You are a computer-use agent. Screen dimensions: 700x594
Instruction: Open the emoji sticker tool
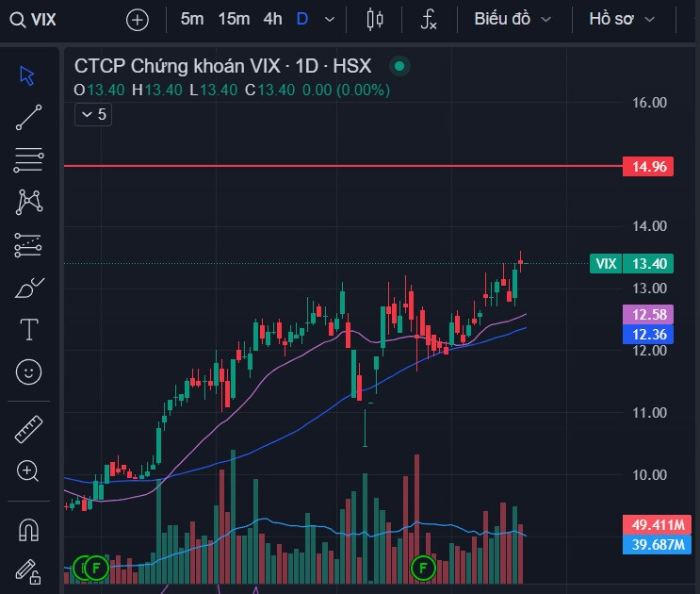tap(28, 372)
